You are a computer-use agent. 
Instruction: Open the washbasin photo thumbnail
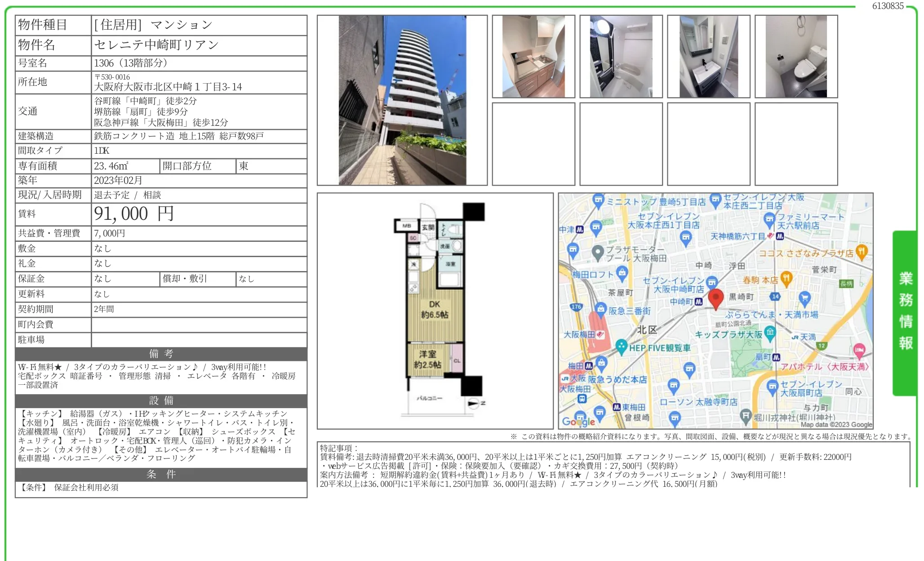coord(708,57)
